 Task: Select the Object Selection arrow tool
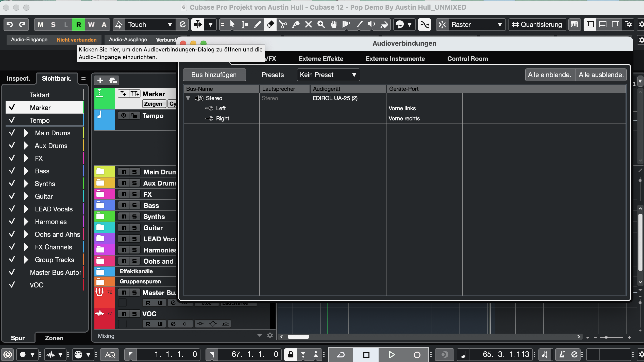click(x=232, y=25)
